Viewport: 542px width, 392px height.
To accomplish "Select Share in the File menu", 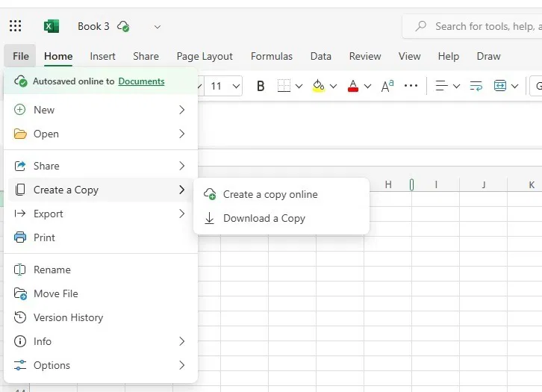I will 100,166.
